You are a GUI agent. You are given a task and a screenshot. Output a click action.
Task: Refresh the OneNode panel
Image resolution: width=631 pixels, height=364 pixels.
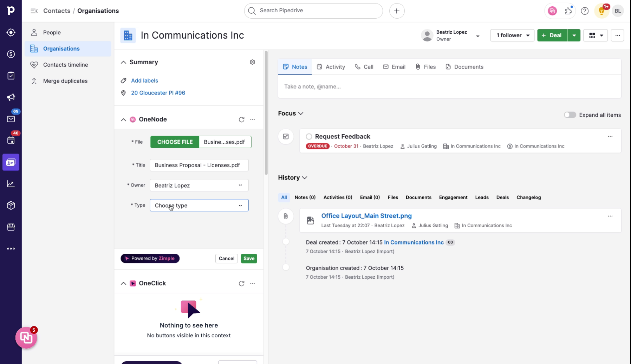point(241,119)
